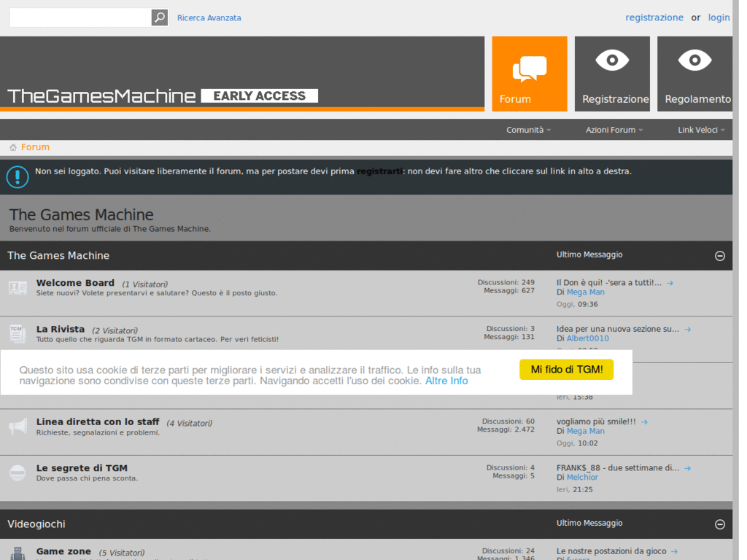
Task: Collapse The Games Machine category section
Action: pos(721,255)
